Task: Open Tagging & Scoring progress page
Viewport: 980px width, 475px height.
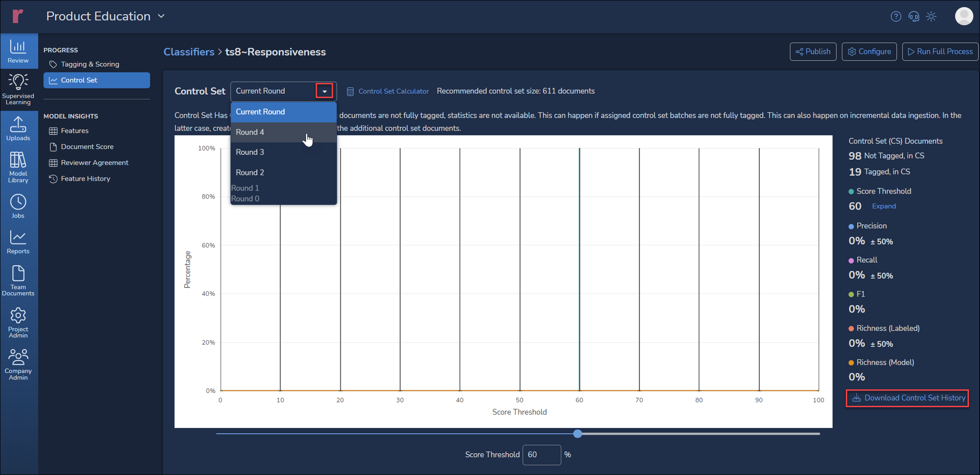Action: click(90, 64)
